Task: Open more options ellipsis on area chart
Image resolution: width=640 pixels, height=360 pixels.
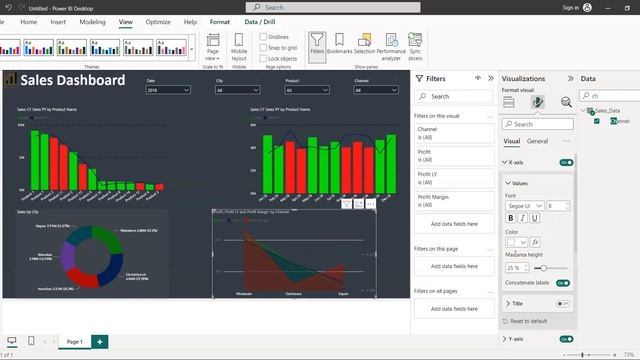Action: (371, 204)
